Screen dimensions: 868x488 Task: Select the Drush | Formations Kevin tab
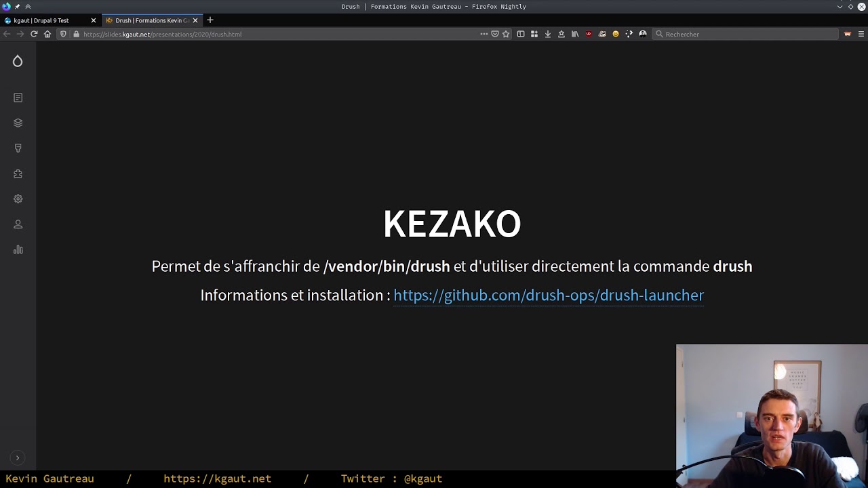[x=152, y=20]
